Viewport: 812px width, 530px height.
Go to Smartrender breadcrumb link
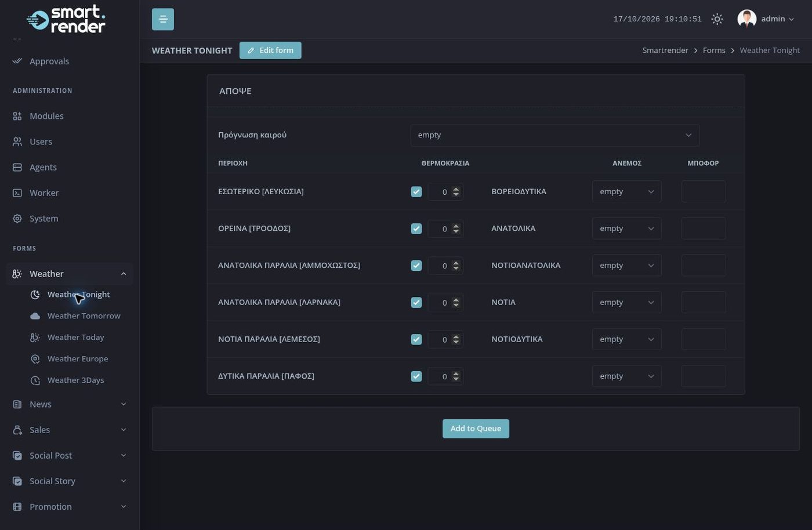[x=665, y=50]
